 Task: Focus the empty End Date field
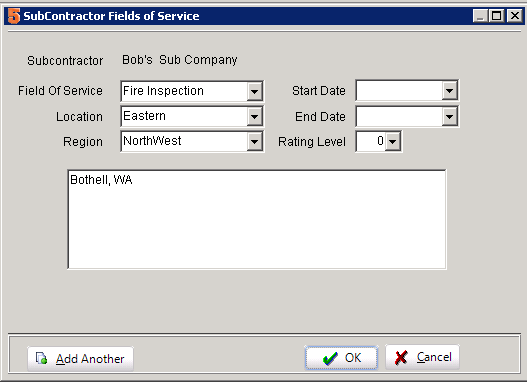[399, 117]
